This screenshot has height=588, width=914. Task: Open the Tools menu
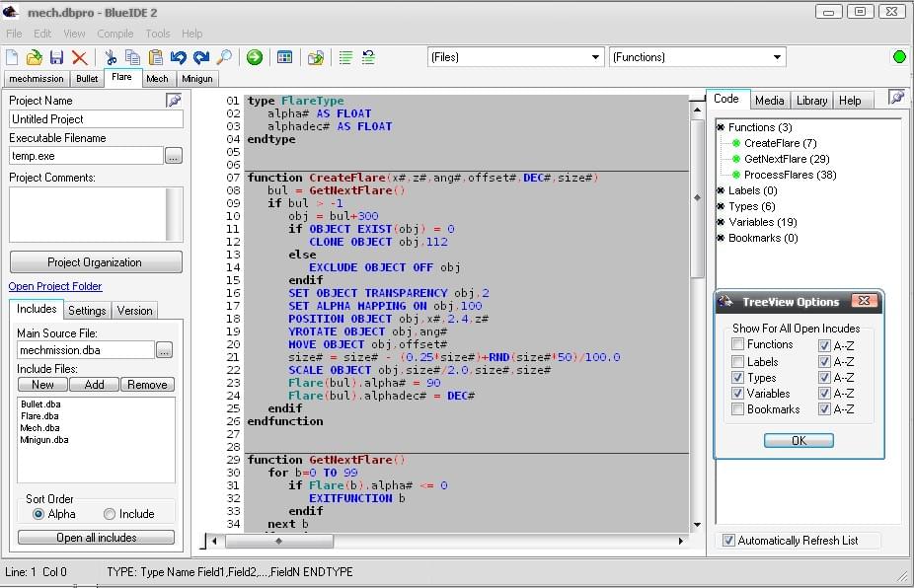[157, 34]
